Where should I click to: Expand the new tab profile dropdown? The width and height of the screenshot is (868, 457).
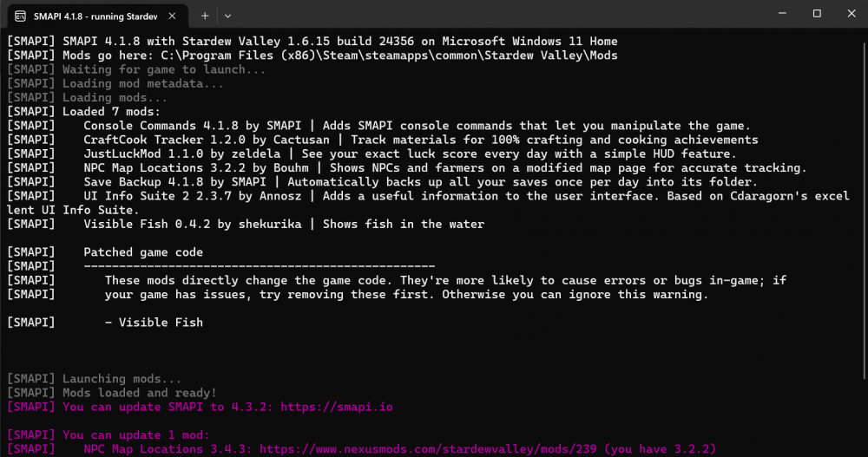click(227, 16)
